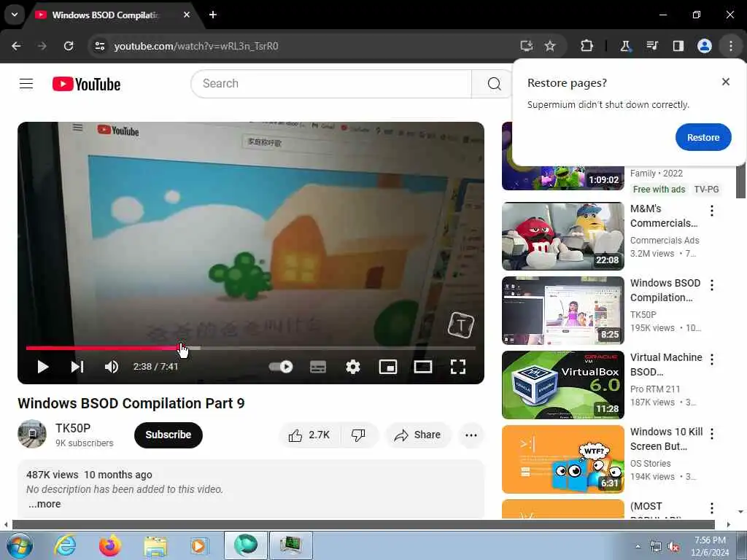Open more actions ellipsis below video
The height and width of the screenshot is (560, 747).
471,435
